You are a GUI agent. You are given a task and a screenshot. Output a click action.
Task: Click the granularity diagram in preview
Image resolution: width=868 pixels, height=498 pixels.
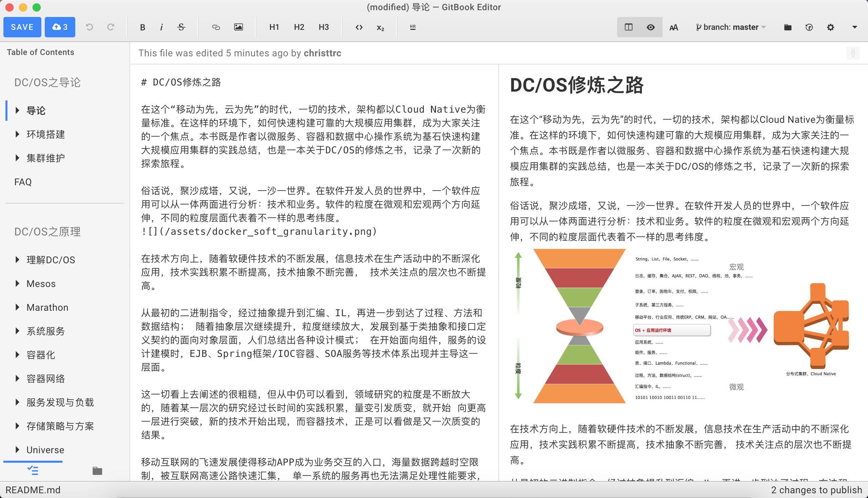680,326
